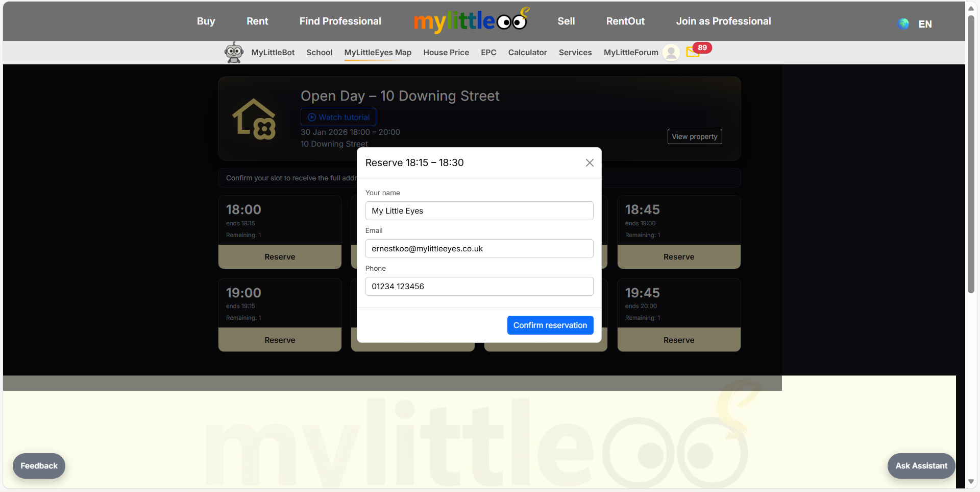The height and width of the screenshot is (492, 980).
Task: Select School from the navigation bar
Action: pos(319,52)
